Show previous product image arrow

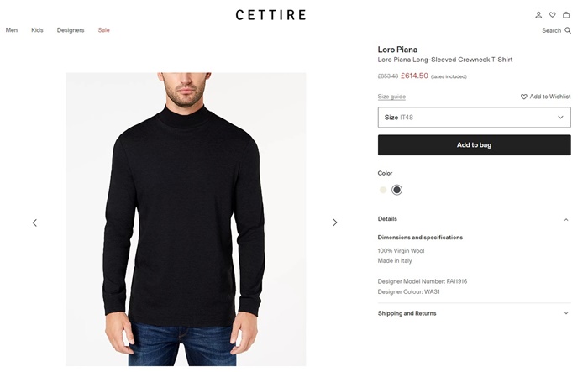(x=34, y=223)
